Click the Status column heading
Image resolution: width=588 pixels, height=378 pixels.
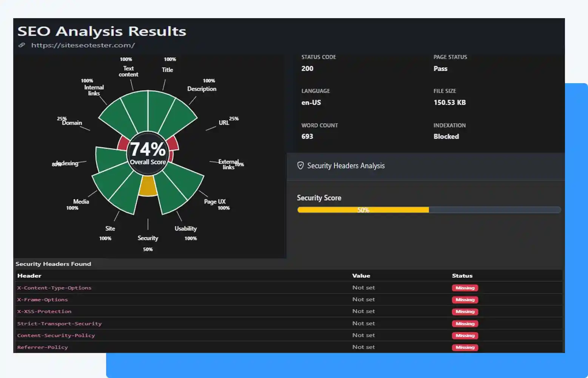point(462,276)
